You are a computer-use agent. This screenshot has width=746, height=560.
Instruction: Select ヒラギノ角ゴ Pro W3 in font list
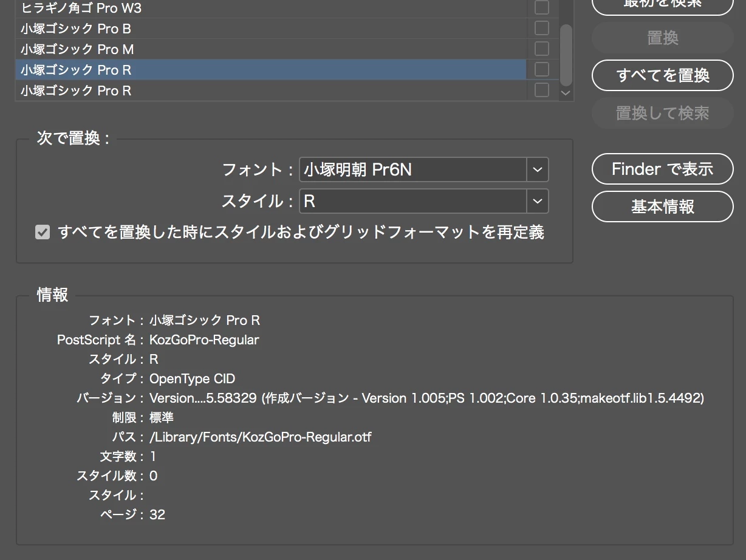tap(270, 9)
